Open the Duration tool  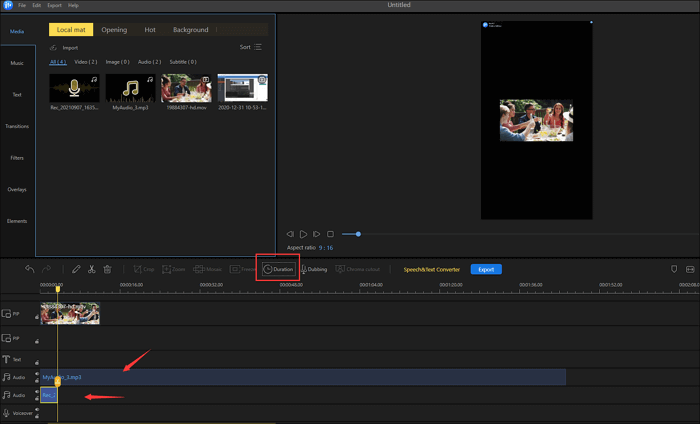click(x=279, y=269)
